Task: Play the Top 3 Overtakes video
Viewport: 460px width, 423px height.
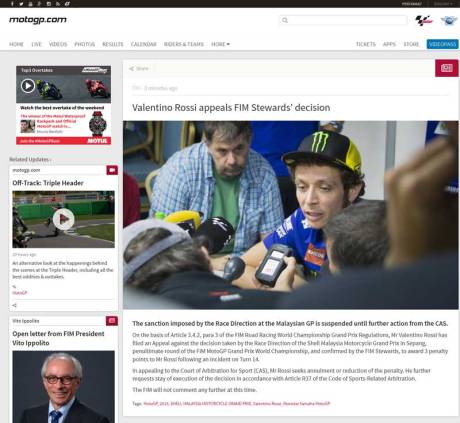Action: click(x=28, y=86)
